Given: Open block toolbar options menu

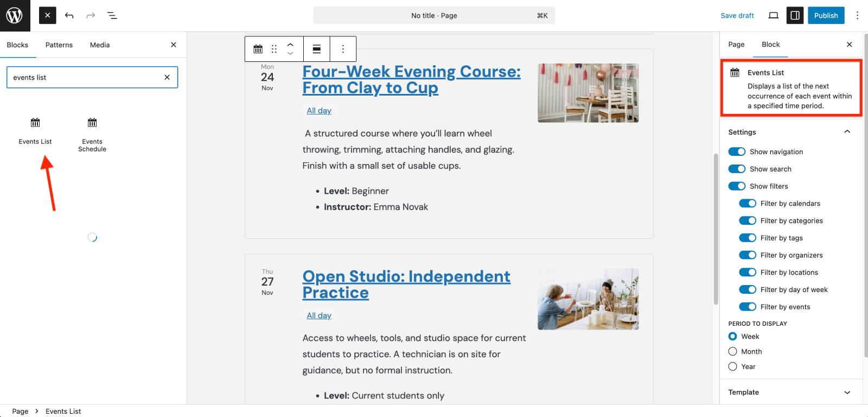Looking at the screenshot, I should (x=343, y=49).
